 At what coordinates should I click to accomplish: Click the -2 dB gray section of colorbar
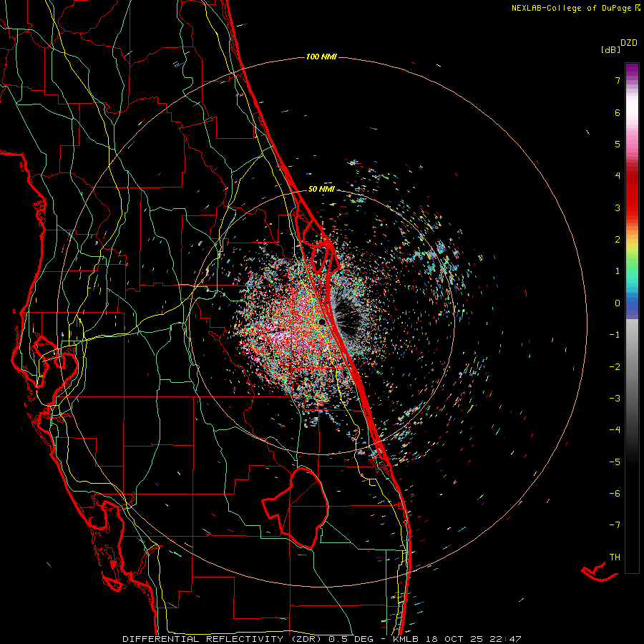click(x=632, y=366)
